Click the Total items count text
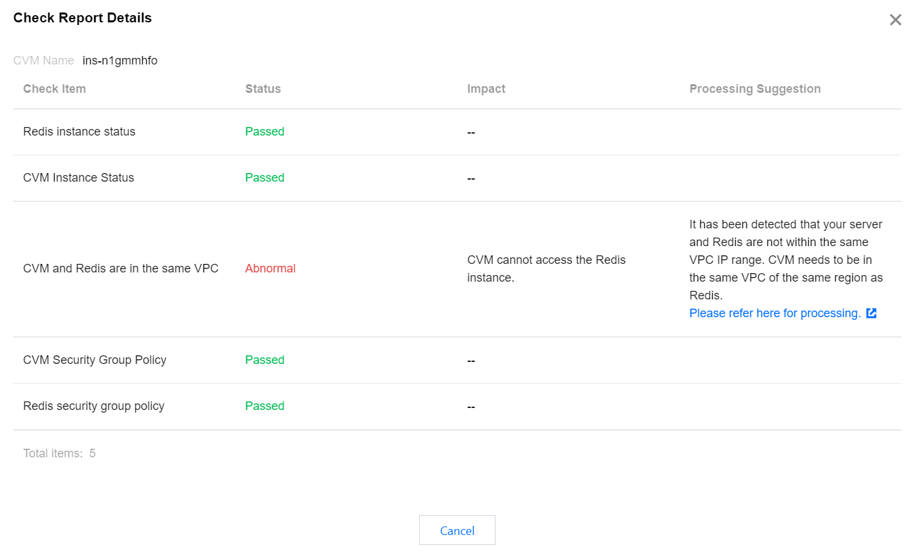 click(x=59, y=453)
